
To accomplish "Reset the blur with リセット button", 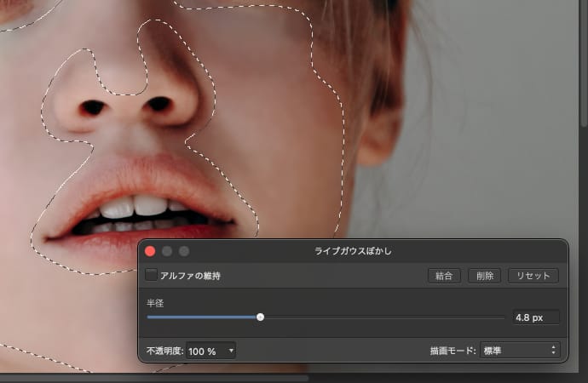I will (533, 276).
